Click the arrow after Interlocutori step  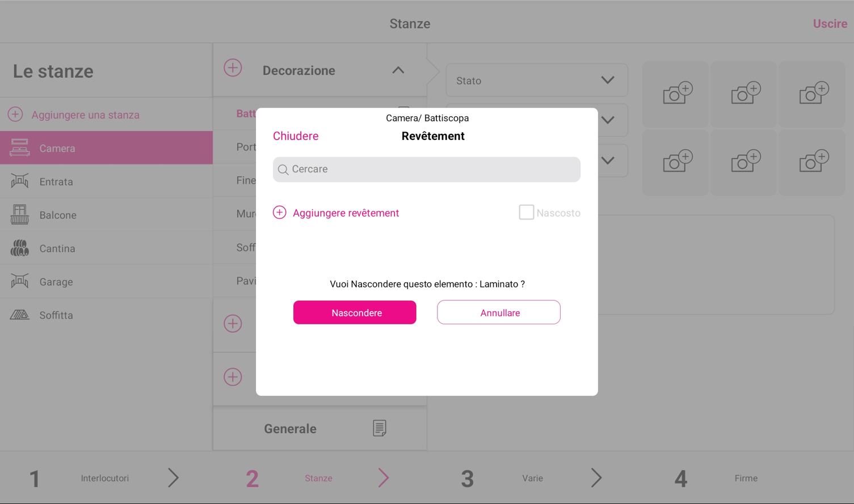(x=174, y=478)
